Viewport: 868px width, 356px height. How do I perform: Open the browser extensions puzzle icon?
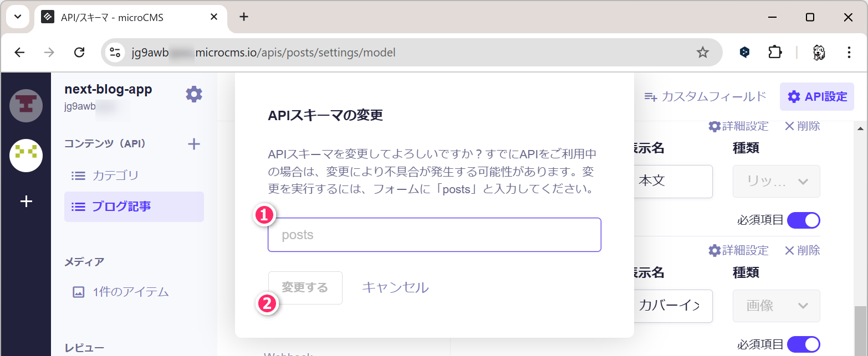(775, 53)
